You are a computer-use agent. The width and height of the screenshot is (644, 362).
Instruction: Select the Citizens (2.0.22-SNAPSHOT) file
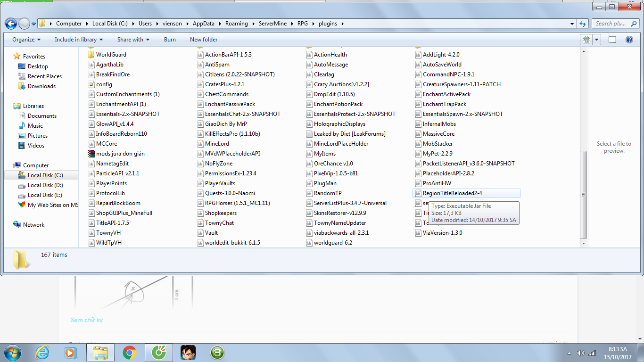236,74
